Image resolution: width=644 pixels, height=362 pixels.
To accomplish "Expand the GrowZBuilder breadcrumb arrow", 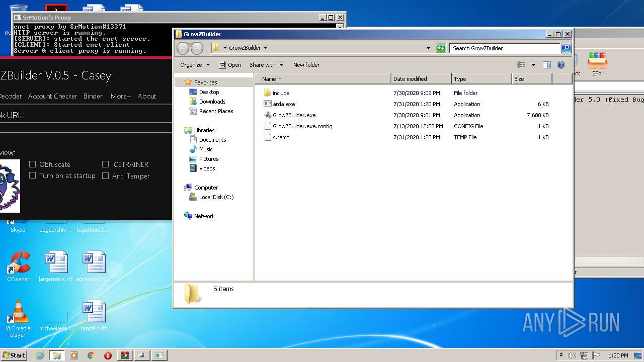I will [x=265, y=48].
